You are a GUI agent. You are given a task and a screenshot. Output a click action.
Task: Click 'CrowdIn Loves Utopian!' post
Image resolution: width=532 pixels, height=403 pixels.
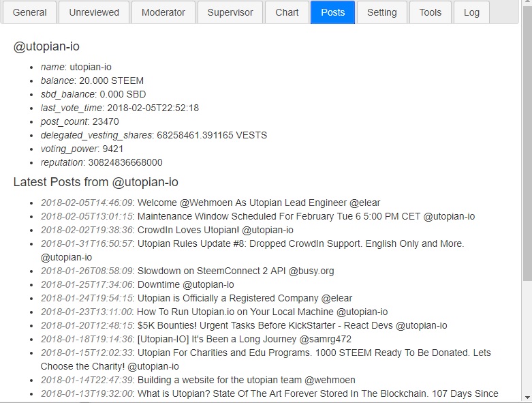[167, 230]
